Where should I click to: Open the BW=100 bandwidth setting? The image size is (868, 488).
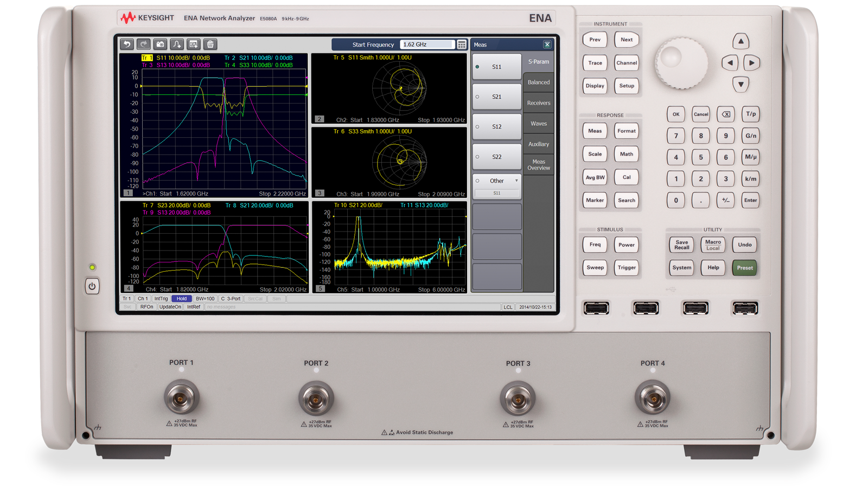coord(205,298)
